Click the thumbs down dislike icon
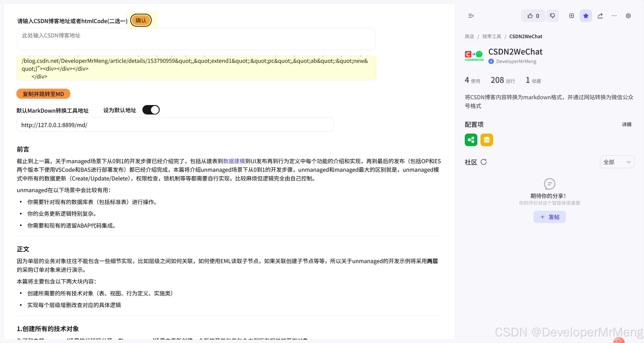This screenshot has width=644, height=343. click(x=553, y=16)
